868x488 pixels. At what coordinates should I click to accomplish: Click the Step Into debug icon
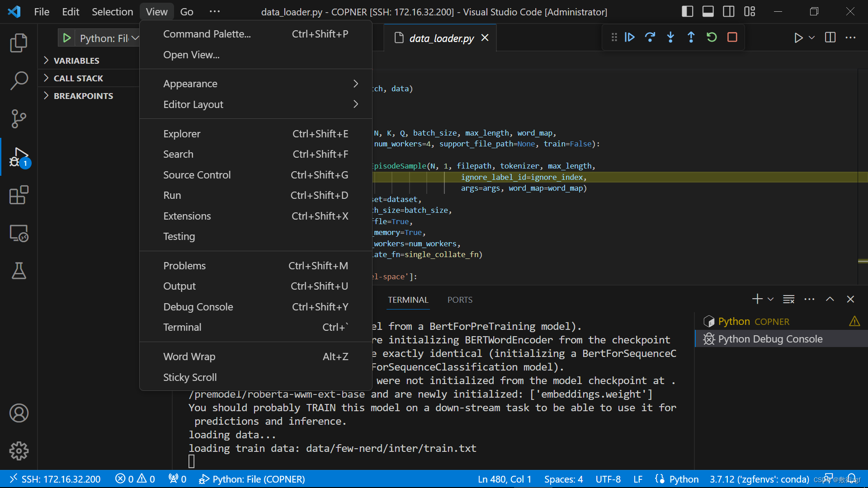click(x=670, y=38)
